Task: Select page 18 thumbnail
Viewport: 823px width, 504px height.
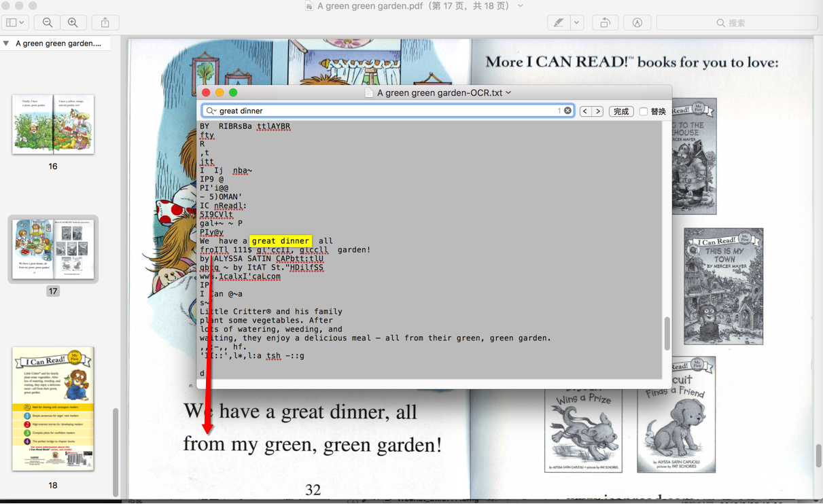Action: coord(53,408)
